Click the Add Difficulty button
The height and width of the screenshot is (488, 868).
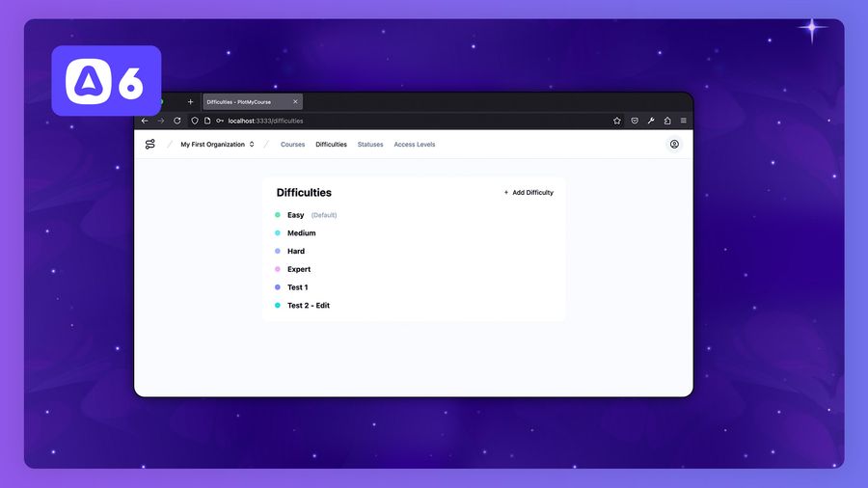tap(529, 193)
